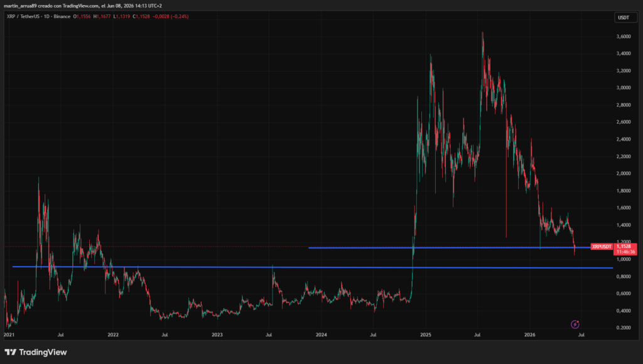643x364 pixels.
Task: Click the 11:46:36 countdown timer label
Action: pyautogui.click(x=626, y=252)
